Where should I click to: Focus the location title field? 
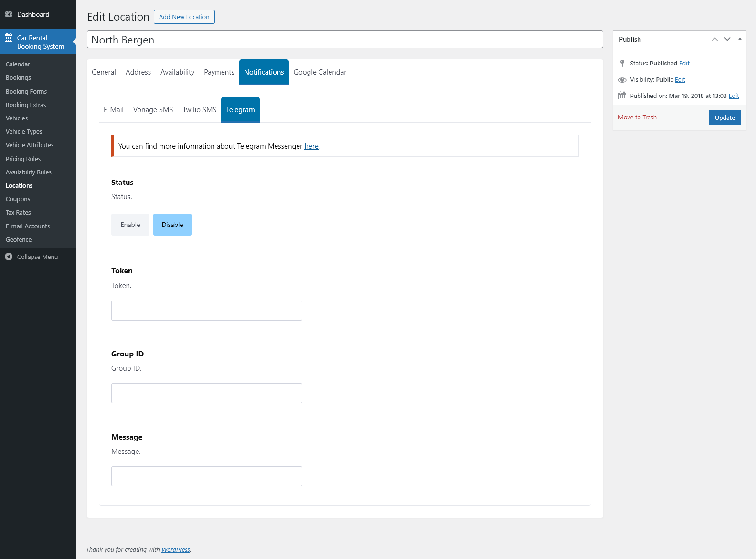click(x=345, y=39)
